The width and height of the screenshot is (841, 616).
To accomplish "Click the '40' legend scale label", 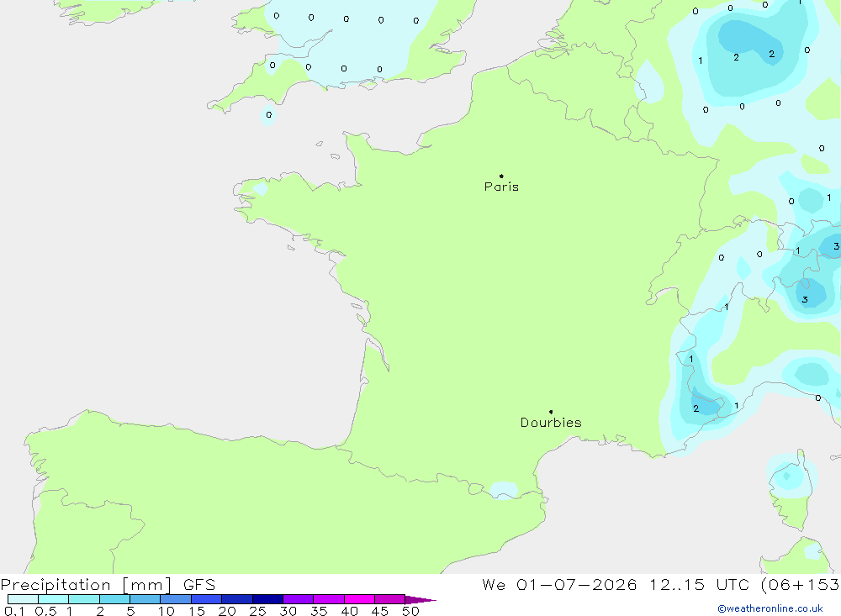I will (349, 611).
